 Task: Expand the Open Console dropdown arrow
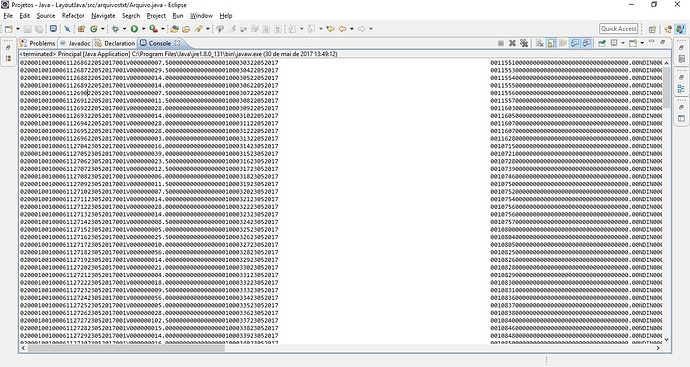coord(642,43)
